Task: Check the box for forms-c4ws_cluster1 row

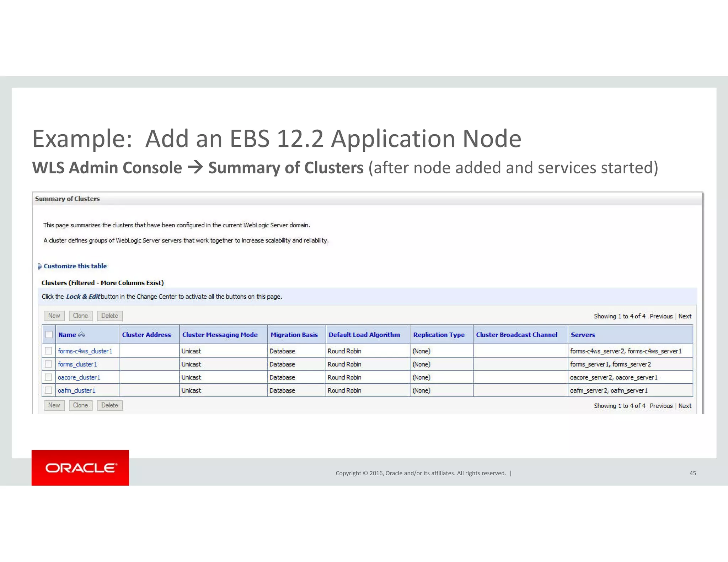Action: 49,351
